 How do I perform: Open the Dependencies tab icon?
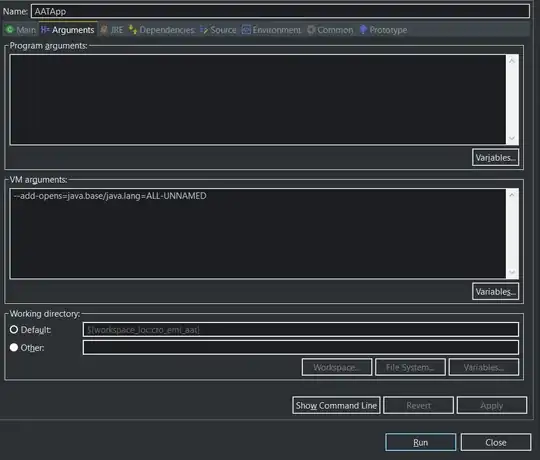point(133,30)
